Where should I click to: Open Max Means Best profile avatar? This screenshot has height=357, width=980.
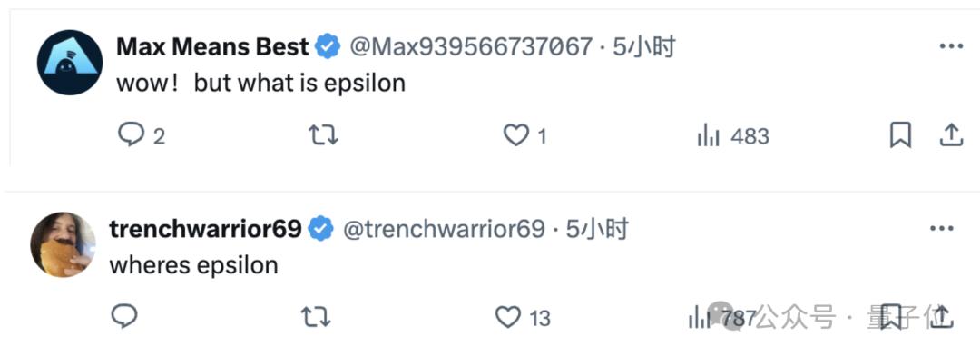[69, 62]
